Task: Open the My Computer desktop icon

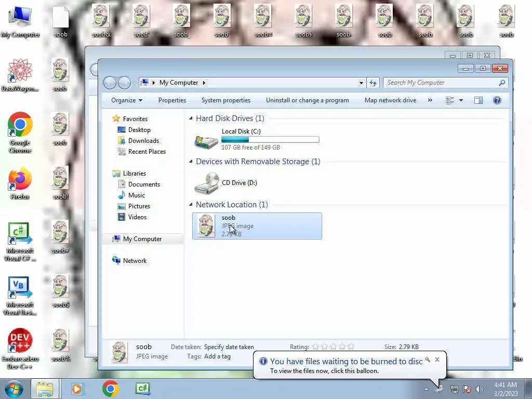Action: (20, 21)
